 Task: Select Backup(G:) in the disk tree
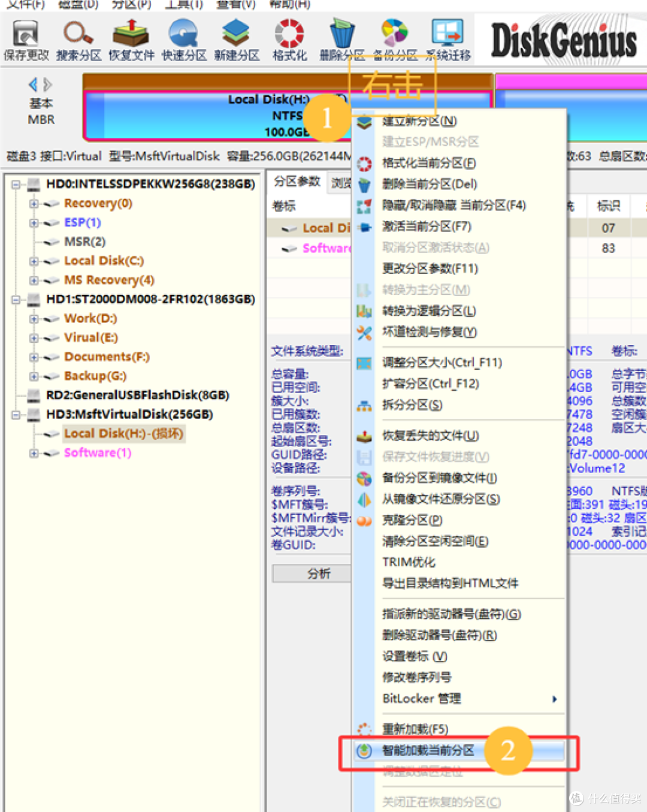[95, 376]
